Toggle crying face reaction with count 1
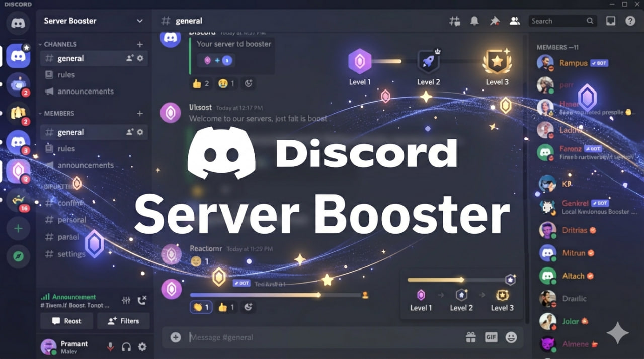This screenshot has width=644, height=359. [226, 83]
